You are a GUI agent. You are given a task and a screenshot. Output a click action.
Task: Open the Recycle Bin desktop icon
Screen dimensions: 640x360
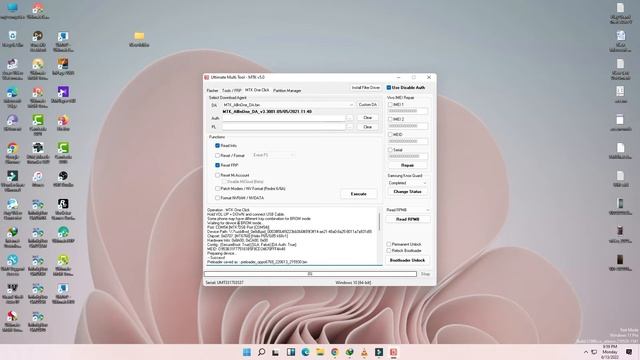coord(13,39)
